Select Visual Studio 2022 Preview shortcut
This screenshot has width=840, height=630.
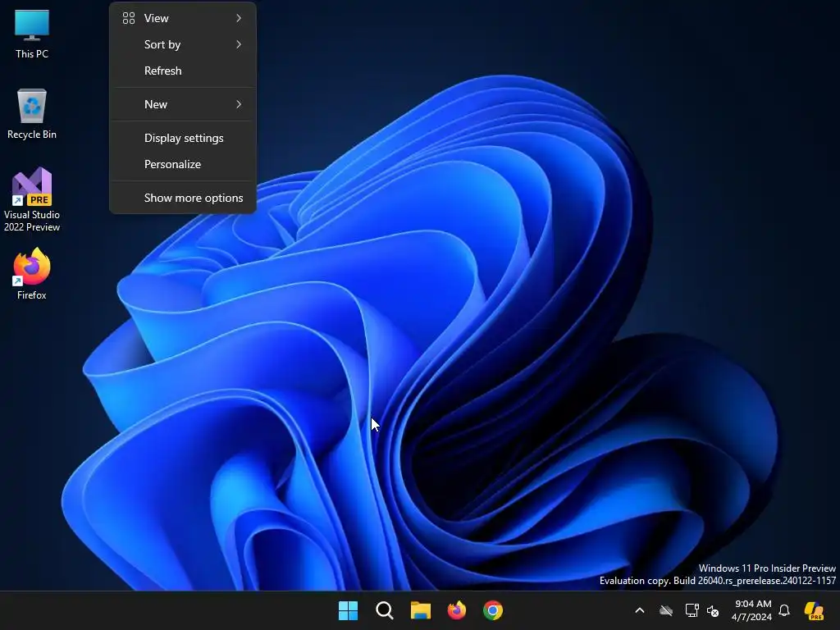[x=32, y=200]
